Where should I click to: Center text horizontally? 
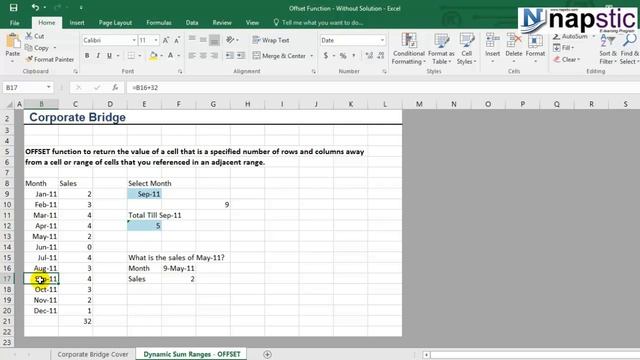pyautogui.click(x=203, y=56)
